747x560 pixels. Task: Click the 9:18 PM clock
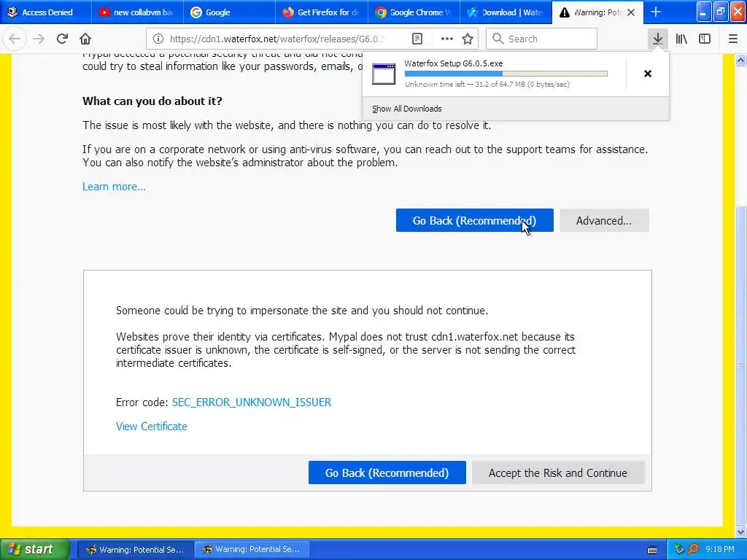tap(720, 550)
